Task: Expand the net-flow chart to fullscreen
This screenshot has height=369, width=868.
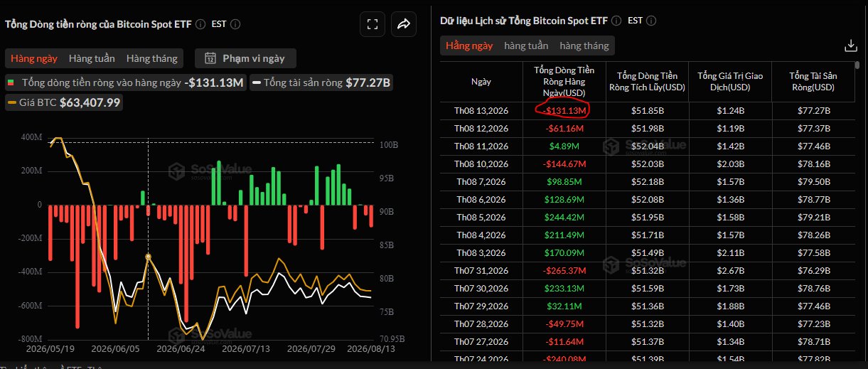Action: pyautogui.click(x=372, y=24)
